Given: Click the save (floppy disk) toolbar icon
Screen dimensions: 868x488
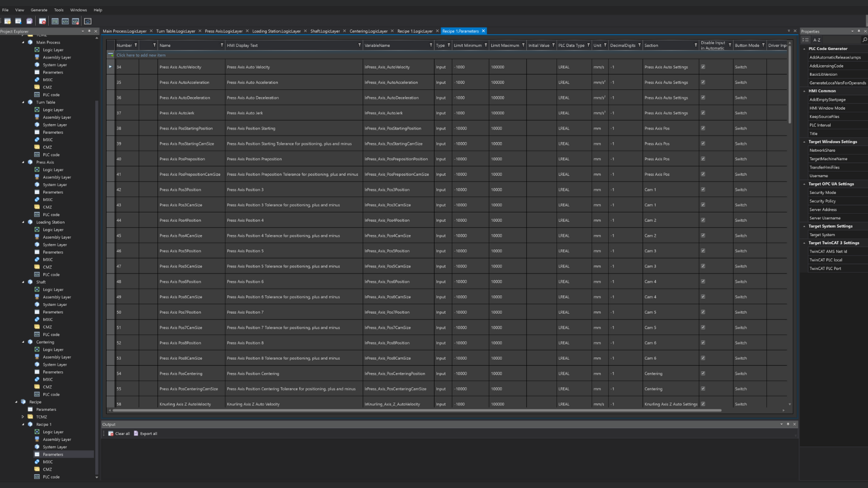Looking at the screenshot, I should click(x=29, y=21).
